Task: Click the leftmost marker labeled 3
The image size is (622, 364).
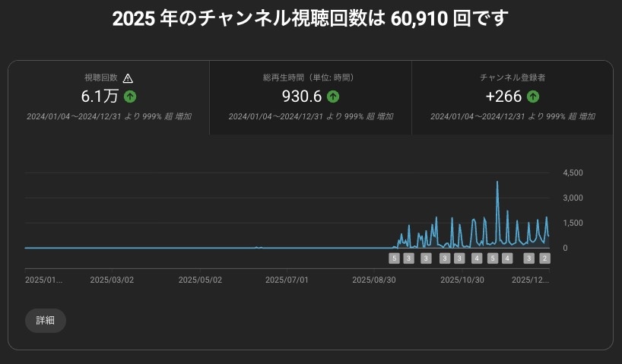Action: pyautogui.click(x=409, y=258)
